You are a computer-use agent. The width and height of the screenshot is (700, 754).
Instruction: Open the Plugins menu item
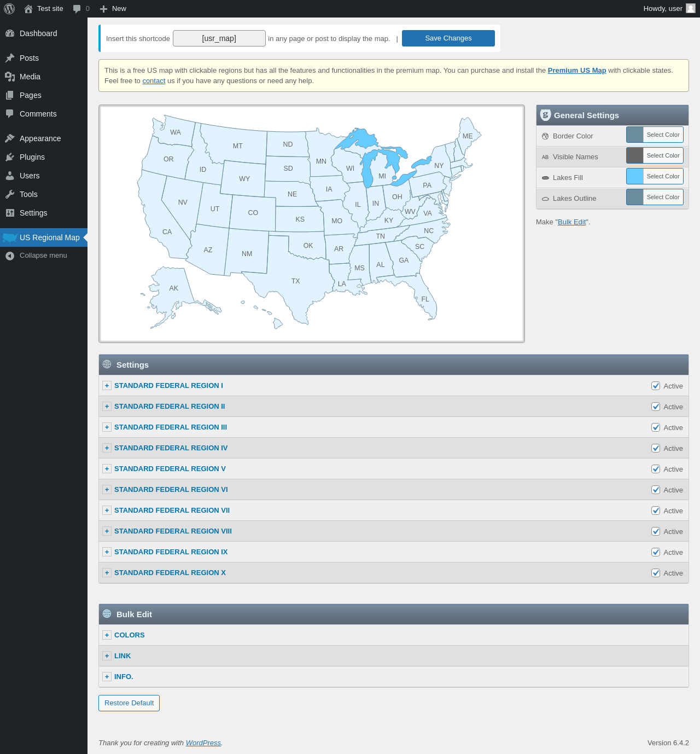44,157
